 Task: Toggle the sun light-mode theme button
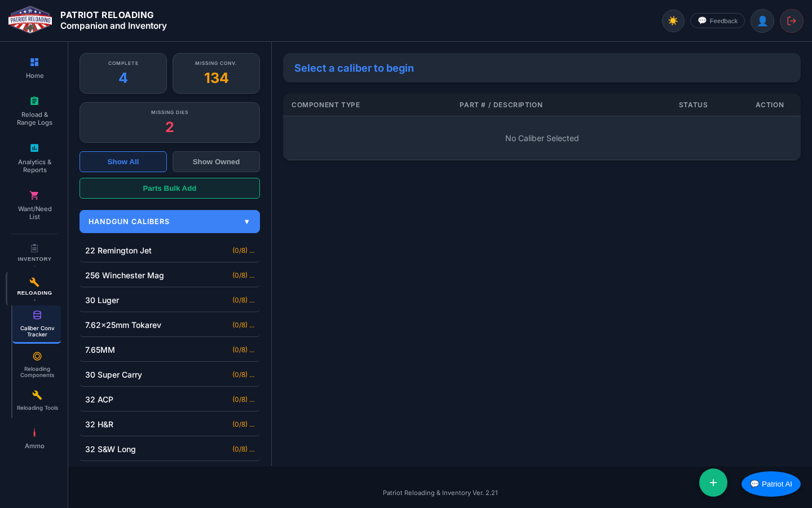pyautogui.click(x=673, y=21)
